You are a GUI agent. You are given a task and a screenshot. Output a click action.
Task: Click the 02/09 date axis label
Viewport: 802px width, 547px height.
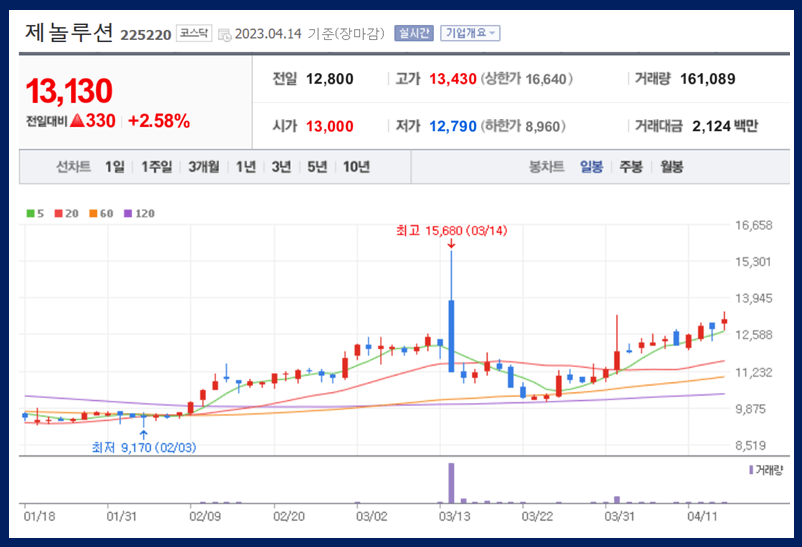click(x=205, y=516)
